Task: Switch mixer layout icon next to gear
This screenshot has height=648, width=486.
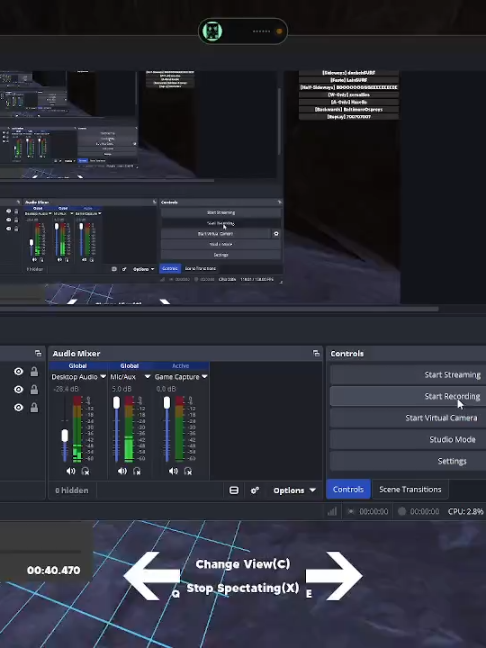Action: (x=234, y=490)
